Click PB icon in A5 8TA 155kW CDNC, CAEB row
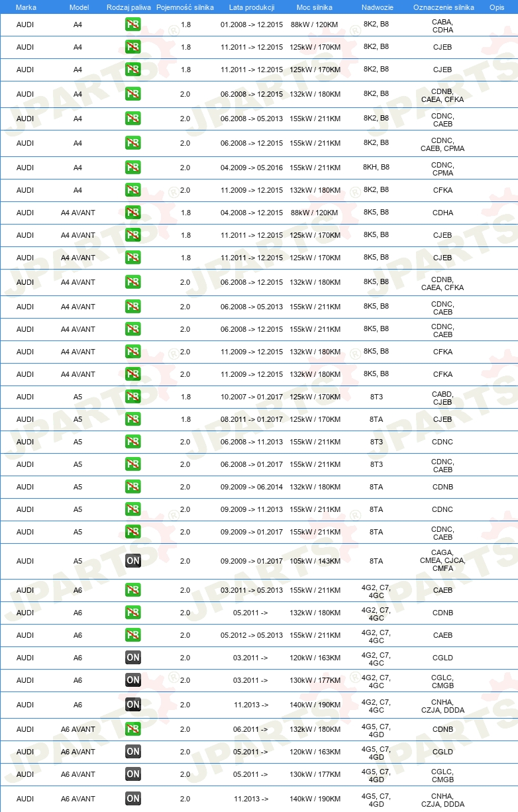The height and width of the screenshot is (812, 518). pyautogui.click(x=133, y=532)
